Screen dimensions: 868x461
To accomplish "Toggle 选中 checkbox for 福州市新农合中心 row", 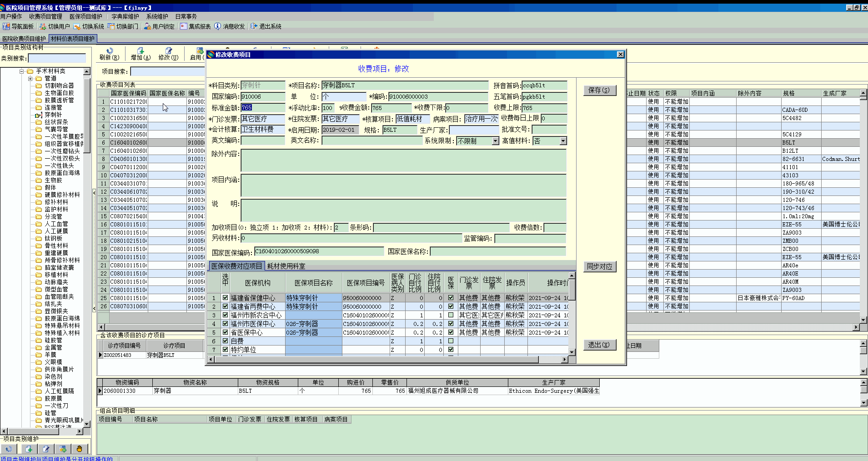I will coord(225,315).
